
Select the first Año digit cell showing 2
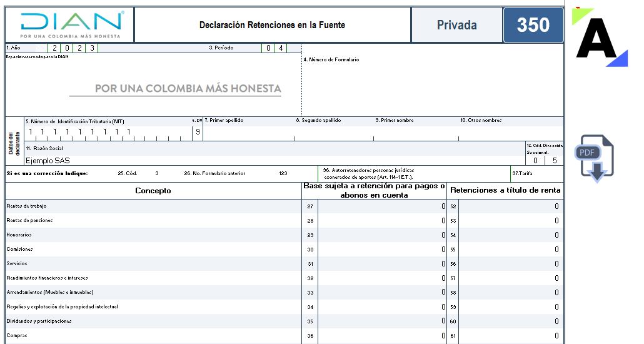click(54, 48)
